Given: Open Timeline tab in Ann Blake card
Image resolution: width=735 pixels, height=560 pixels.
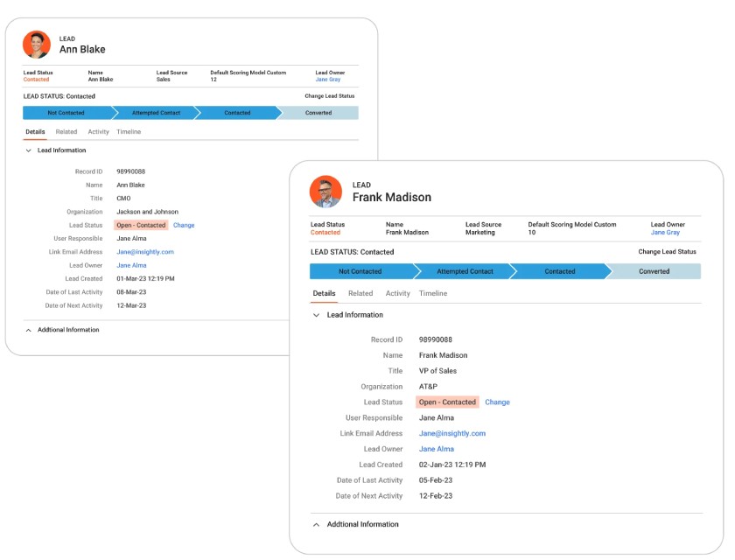Looking at the screenshot, I should point(129,131).
